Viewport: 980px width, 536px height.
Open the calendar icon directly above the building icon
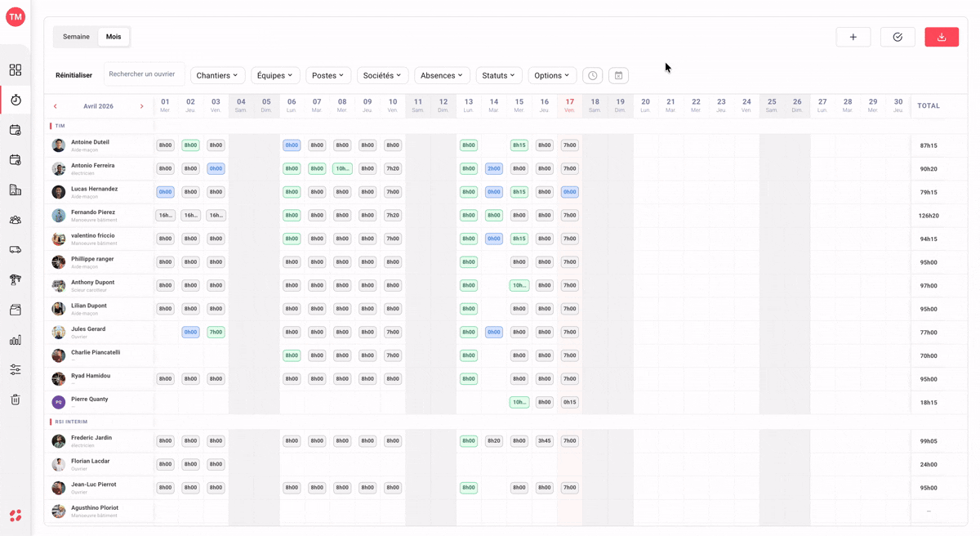point(16,160)
